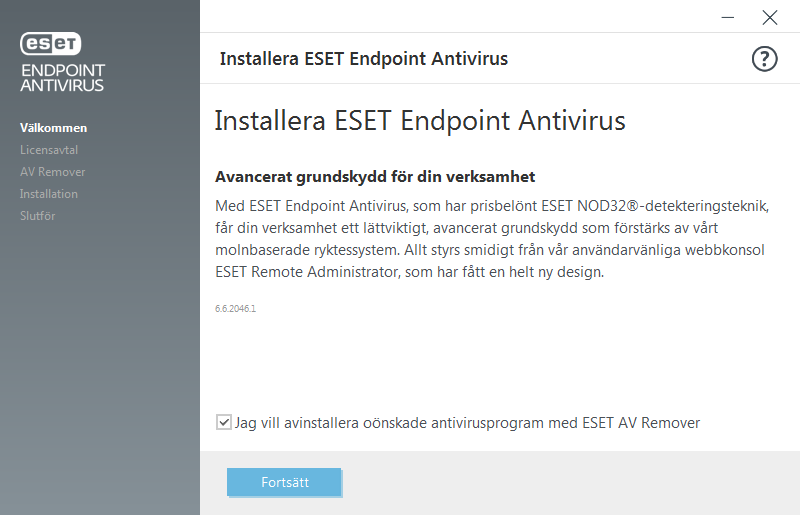Close the ESET installer window

(769, 17)
